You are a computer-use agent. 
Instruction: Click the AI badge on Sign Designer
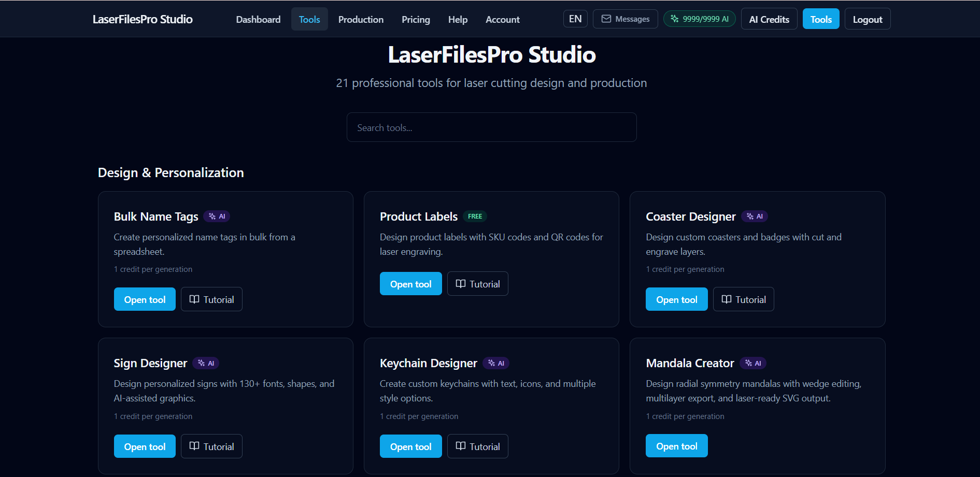[206, 363]
